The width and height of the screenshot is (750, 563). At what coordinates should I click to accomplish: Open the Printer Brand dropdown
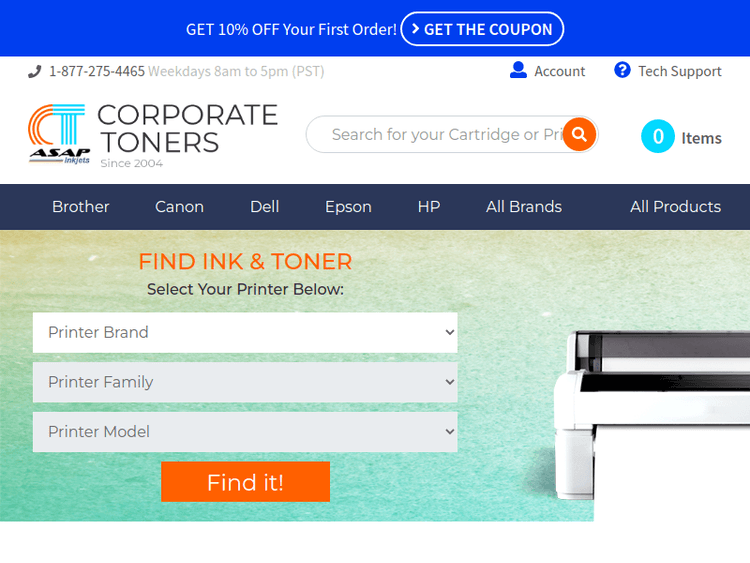coord(245,332)
